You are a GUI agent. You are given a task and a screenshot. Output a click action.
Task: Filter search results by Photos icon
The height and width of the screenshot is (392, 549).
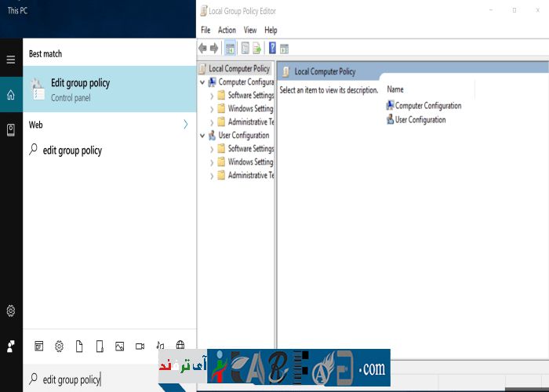coord(119,346)
